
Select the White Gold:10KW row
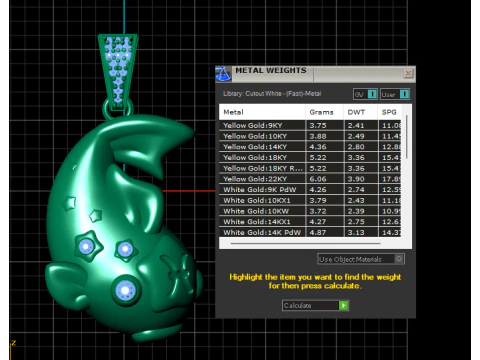click(310, 211)
